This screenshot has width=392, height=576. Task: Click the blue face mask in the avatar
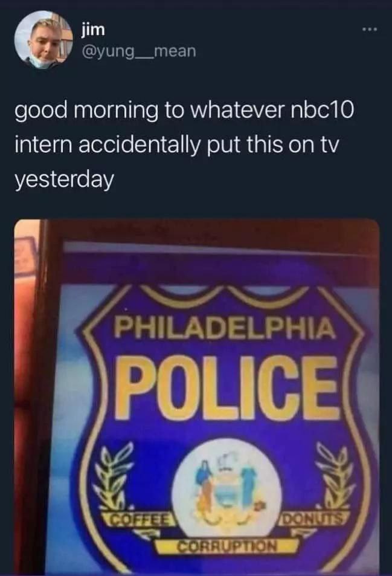[37, 60]
